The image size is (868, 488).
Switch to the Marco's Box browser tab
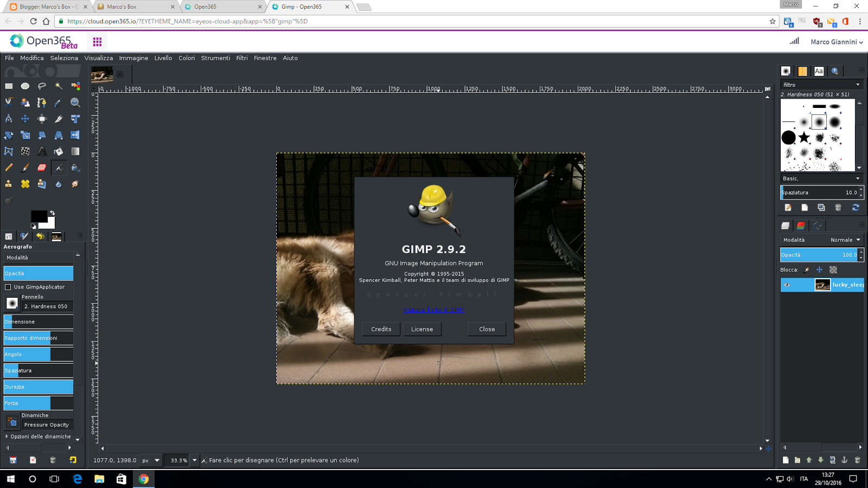136,7
